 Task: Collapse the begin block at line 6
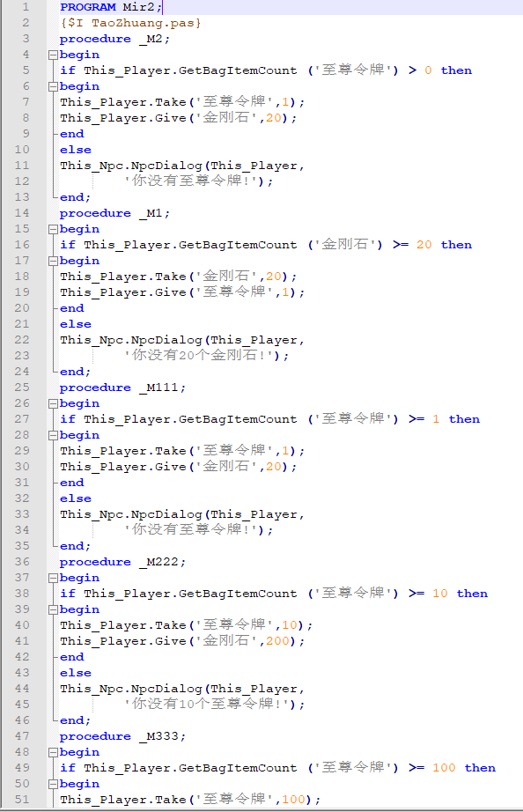pos(53,86)
